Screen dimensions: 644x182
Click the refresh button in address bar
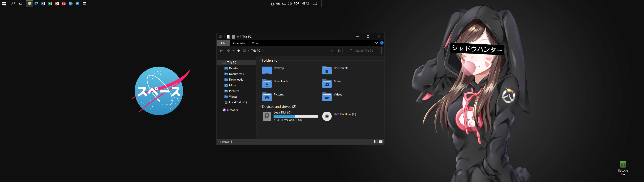coord(339,51)
